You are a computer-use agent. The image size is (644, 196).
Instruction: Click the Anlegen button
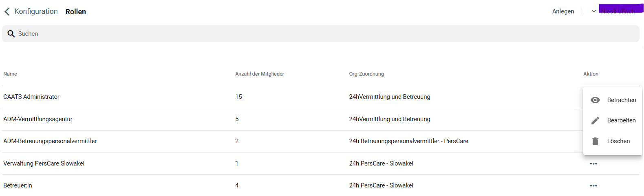click(x=563, y=11)
